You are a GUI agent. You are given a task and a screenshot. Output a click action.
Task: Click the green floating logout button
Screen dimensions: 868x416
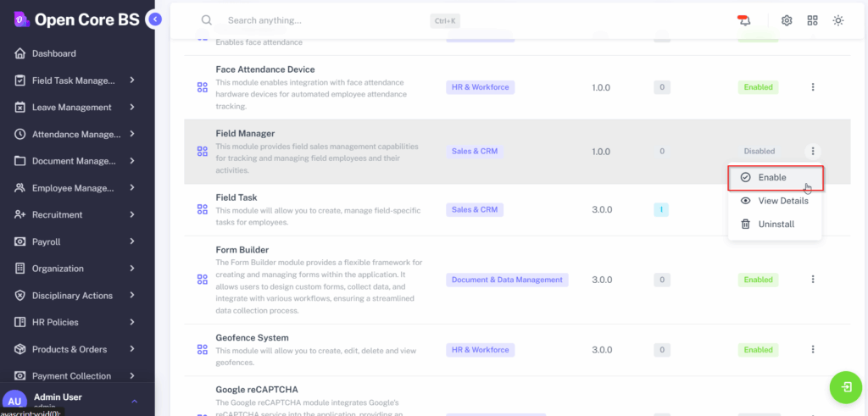click(x=846, y=387)
